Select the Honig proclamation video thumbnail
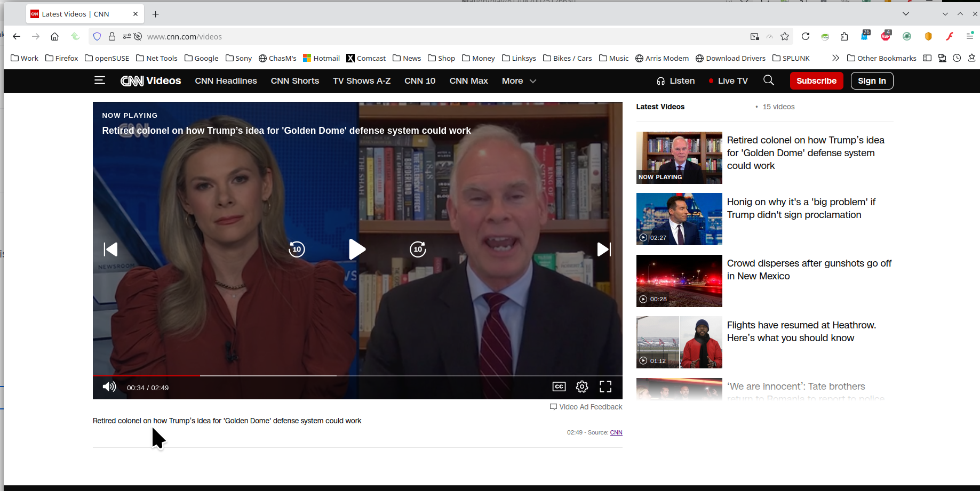The width and height of the screenshot is (980, 491). (x=679, y=219)
